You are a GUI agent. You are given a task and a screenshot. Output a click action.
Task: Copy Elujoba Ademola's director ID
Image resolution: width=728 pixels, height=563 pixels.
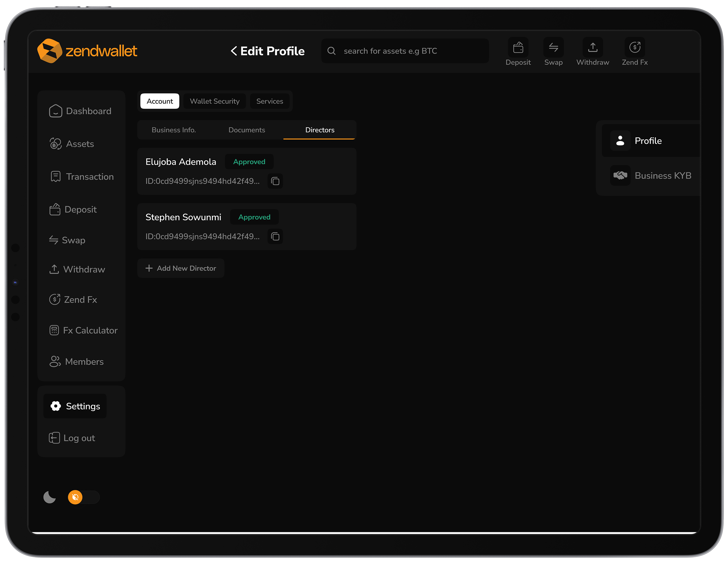275,181
